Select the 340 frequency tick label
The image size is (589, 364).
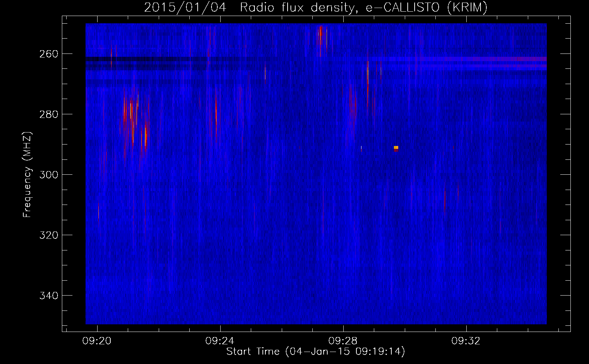(49, 296)
